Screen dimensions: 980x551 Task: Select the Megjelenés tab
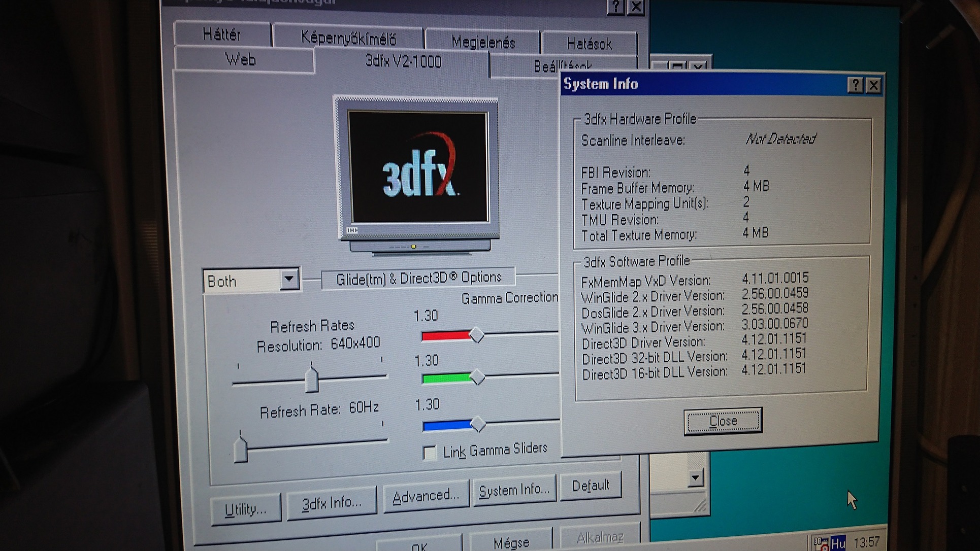(x=483, y=42)
